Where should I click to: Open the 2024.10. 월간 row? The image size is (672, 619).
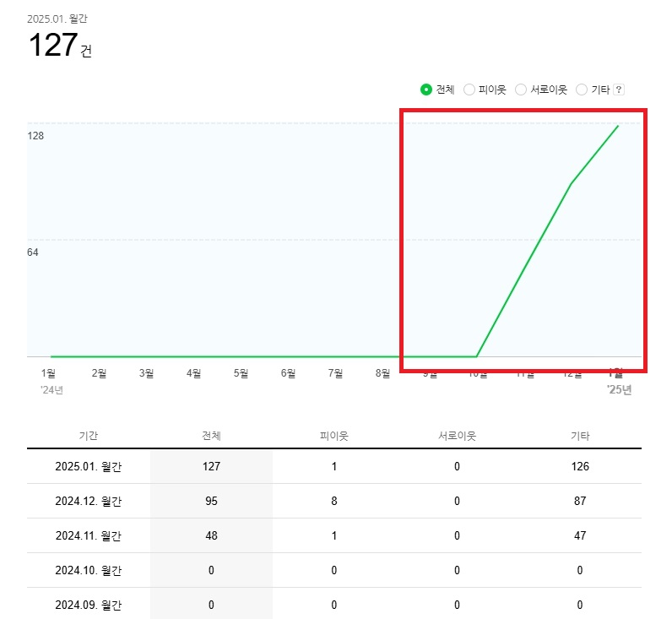click(x=89, y=570)
